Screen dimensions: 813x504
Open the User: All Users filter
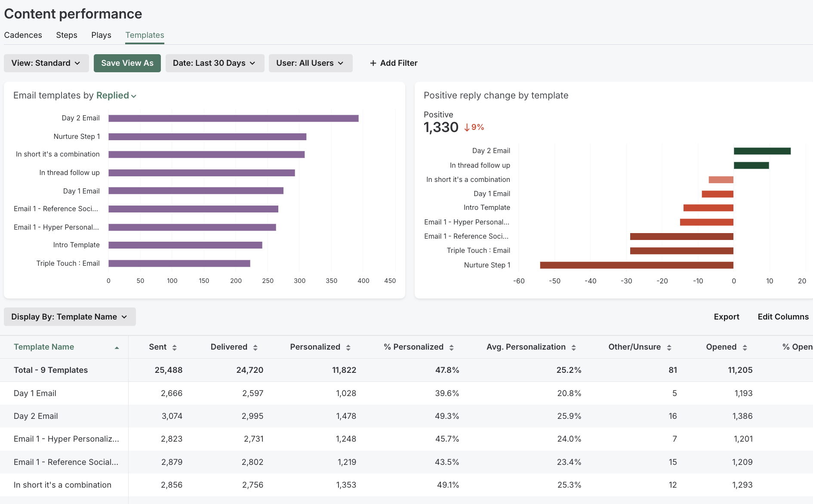(311, 63)
